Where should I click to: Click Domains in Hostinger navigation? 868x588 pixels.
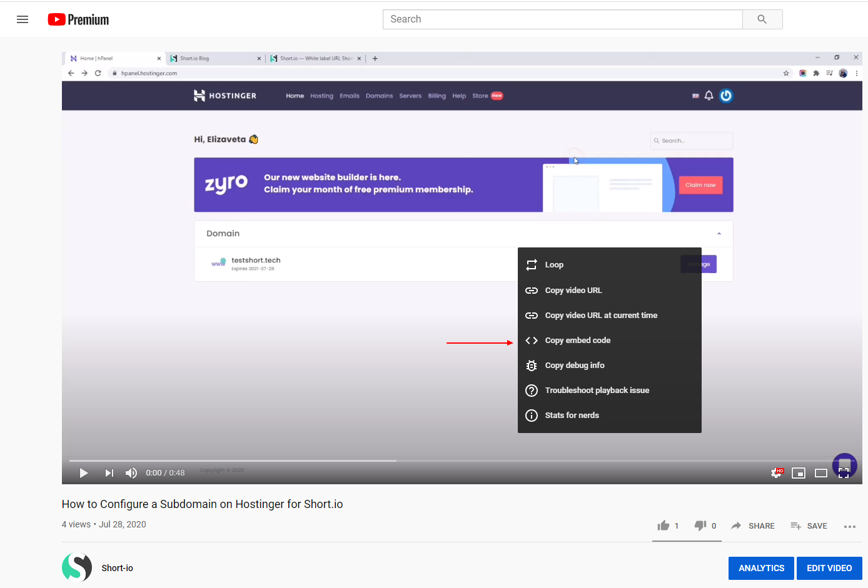(380, 96)
